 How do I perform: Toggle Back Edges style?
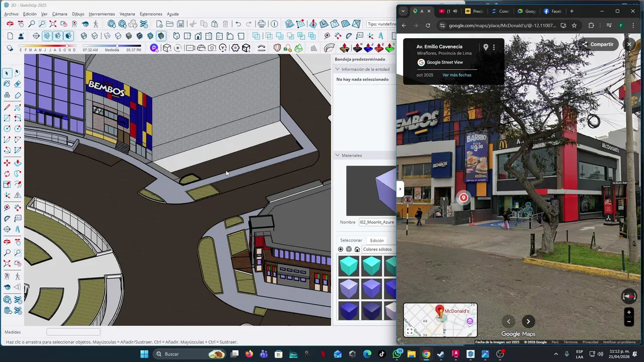pyautogui.click(x=95, y=36)
